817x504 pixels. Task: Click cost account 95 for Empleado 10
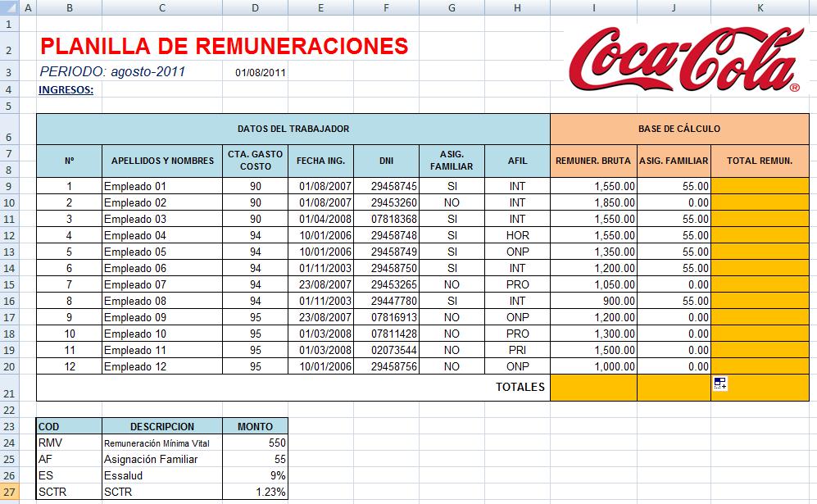(x=256, y=334)
